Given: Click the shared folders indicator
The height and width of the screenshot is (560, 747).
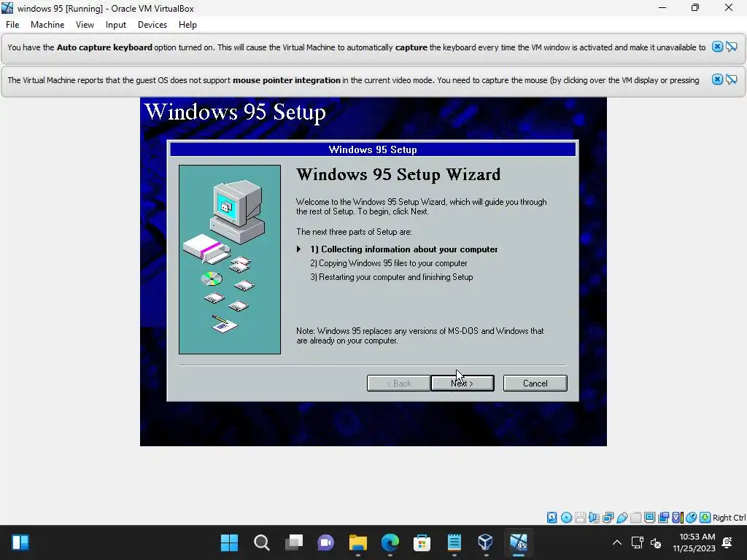Looking at the screenshot, I should coord(635,518).
